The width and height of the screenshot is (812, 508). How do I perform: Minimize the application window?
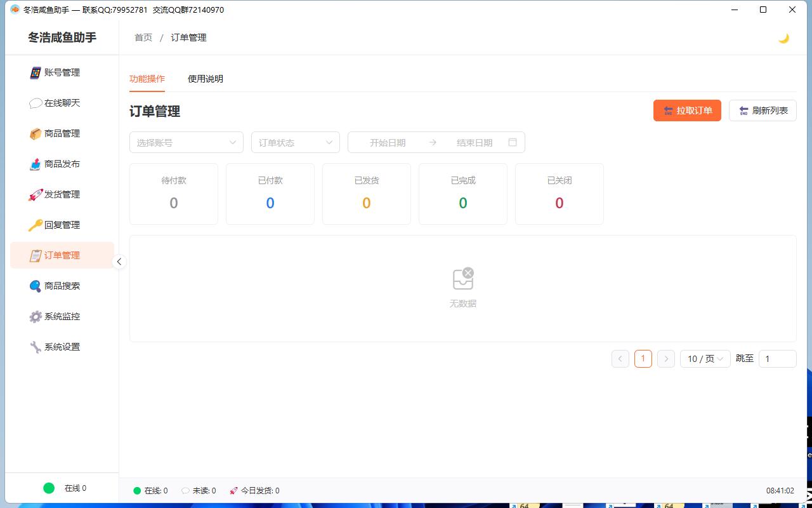pos(734,10)
